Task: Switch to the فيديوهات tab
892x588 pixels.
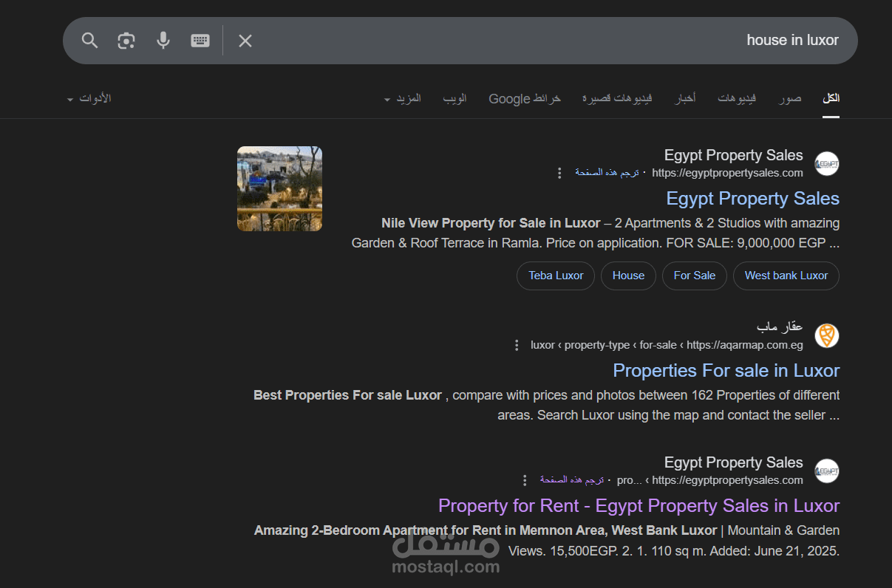Action: click(x=737, y=98)
